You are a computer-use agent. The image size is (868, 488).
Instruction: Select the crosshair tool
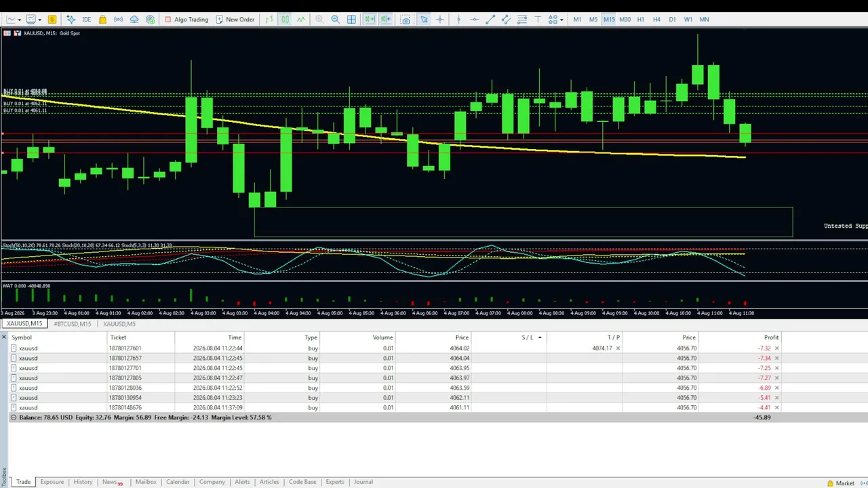[439, 20]
